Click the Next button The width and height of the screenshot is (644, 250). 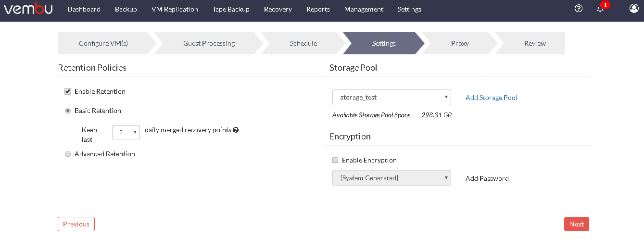tap(577, 224)
